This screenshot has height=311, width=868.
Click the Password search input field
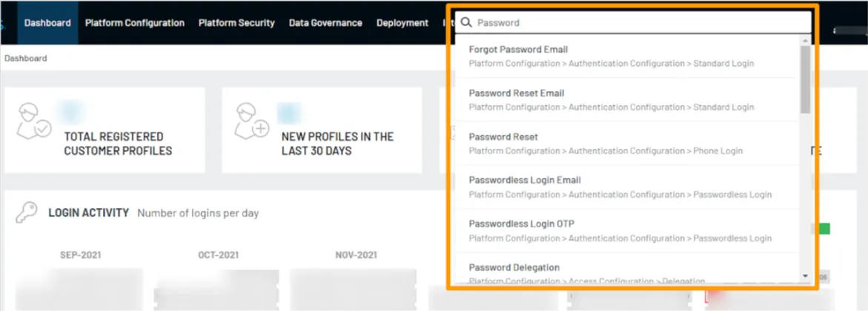coord(637,22)
